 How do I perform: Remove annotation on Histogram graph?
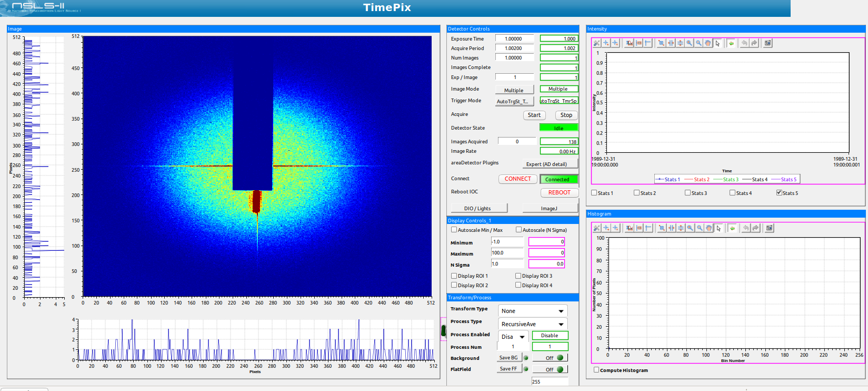tap(616, 228)
